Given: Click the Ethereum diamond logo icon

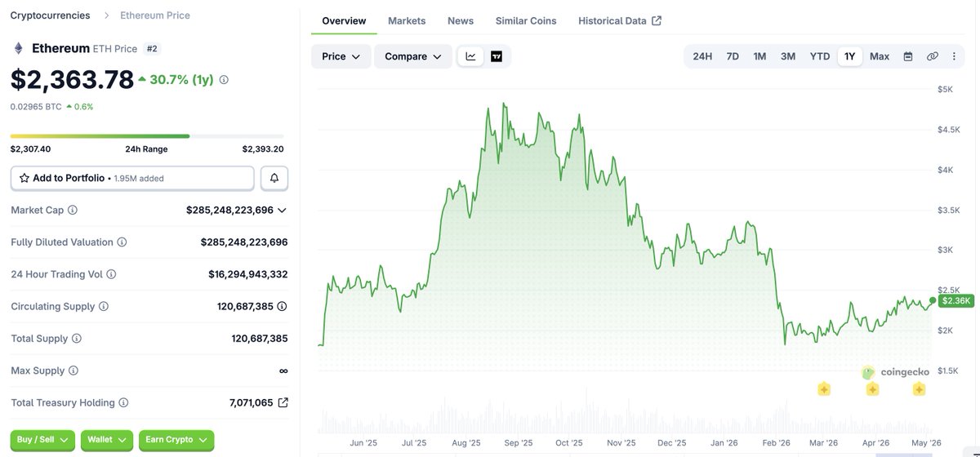Looking at the screenshot, I should pos(18,48).
